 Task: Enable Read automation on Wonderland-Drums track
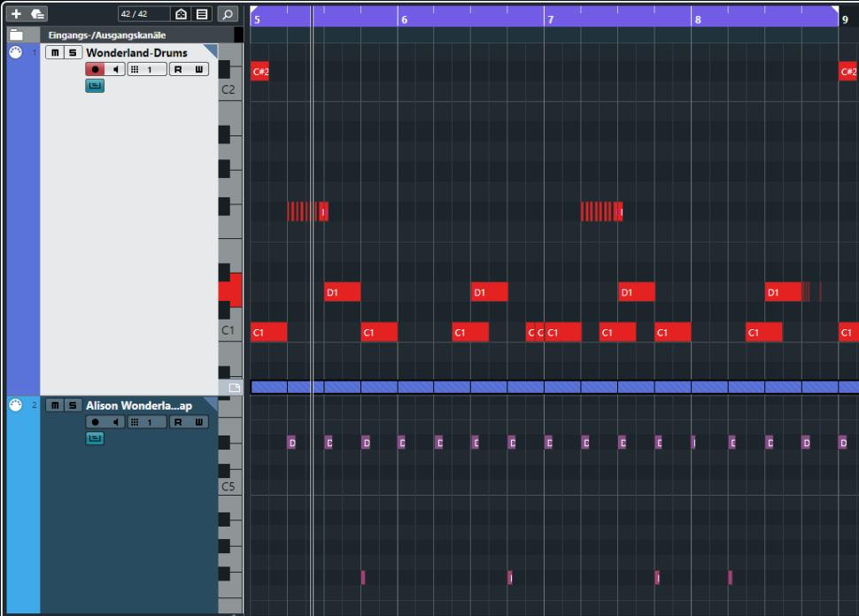click(x=178, y=69)
